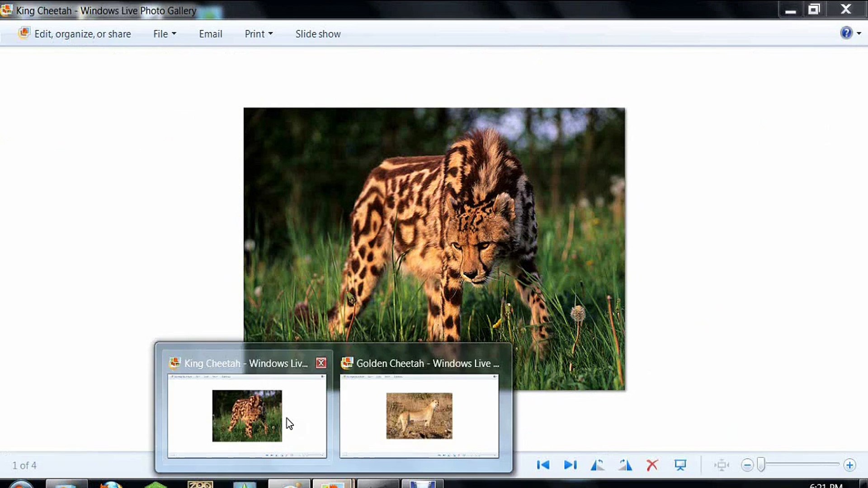
Task: Start the Slide show
Action: [318, 34]
